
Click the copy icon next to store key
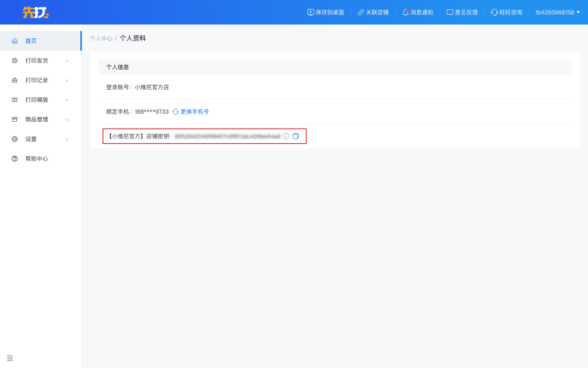(296, 136)
